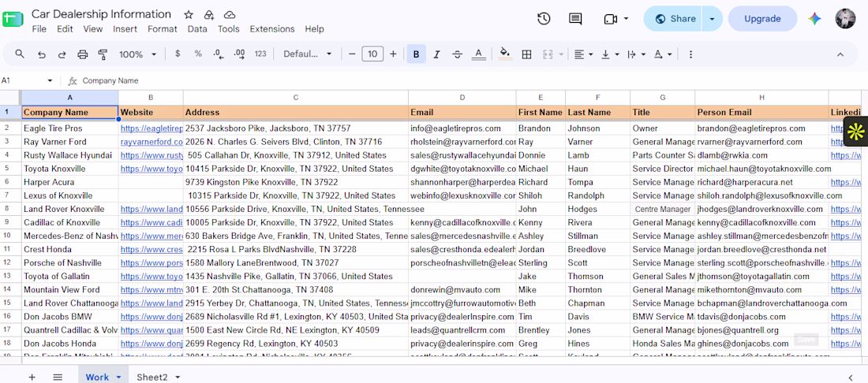Click the yellow asterisk side extension icon

tap(856, 132)
